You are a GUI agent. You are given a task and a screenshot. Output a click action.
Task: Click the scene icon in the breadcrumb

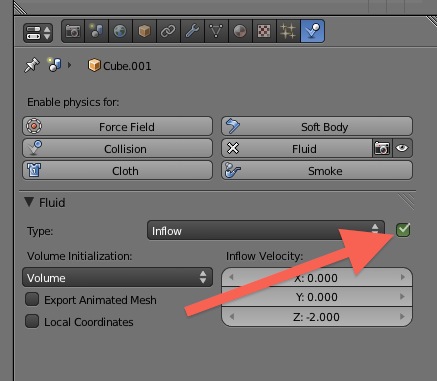[55, 65]
